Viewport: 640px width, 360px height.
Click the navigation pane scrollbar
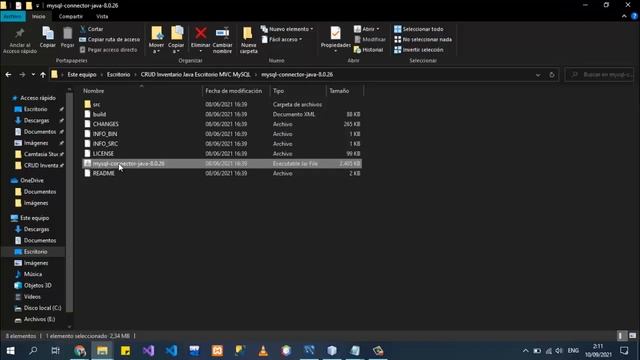click(69, 202)
